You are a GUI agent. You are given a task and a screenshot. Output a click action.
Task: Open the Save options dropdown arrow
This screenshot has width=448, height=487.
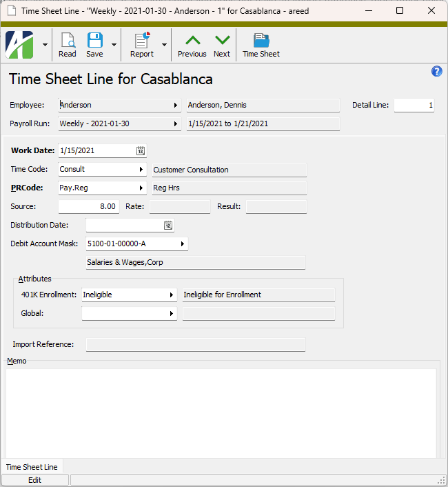(x=114, y=45)
